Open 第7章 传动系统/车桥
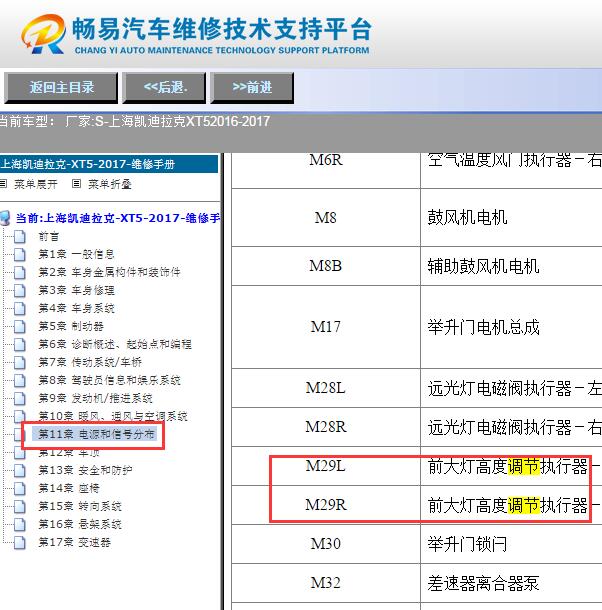 pos(90,362)
